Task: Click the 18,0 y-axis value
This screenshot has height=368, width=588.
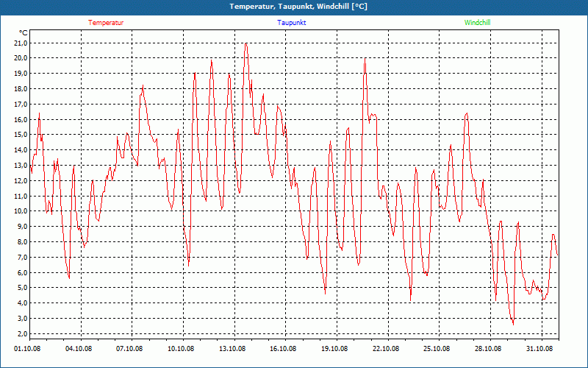Action: (x=21, y=88)
